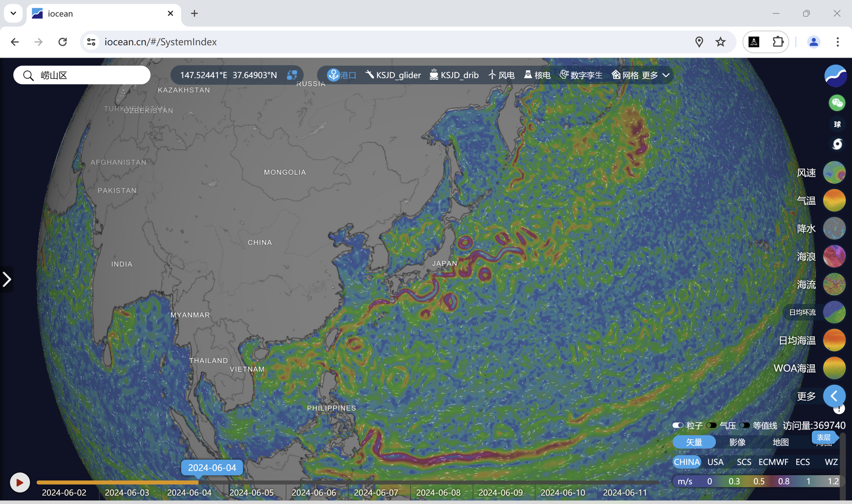Select the 日均环流 daily circulation layer thumbnail
The height and width of the screenshot is (504, 852).
[834, 312]
